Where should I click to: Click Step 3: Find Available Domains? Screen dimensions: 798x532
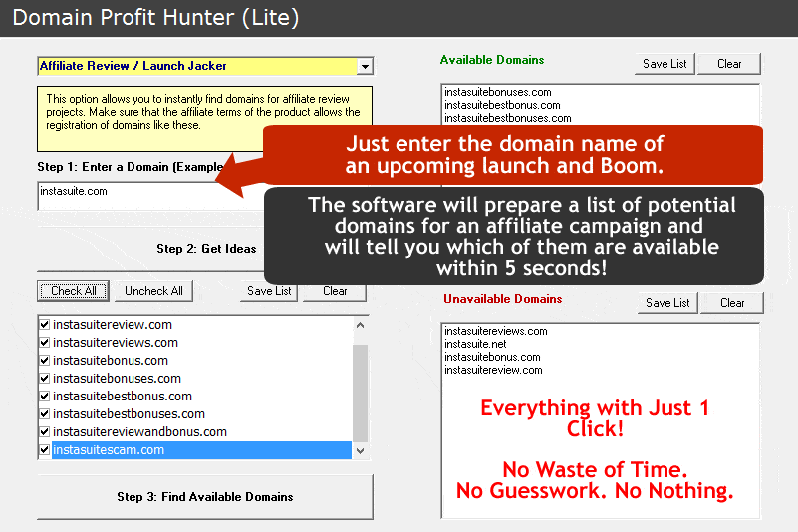click(205, 497)
